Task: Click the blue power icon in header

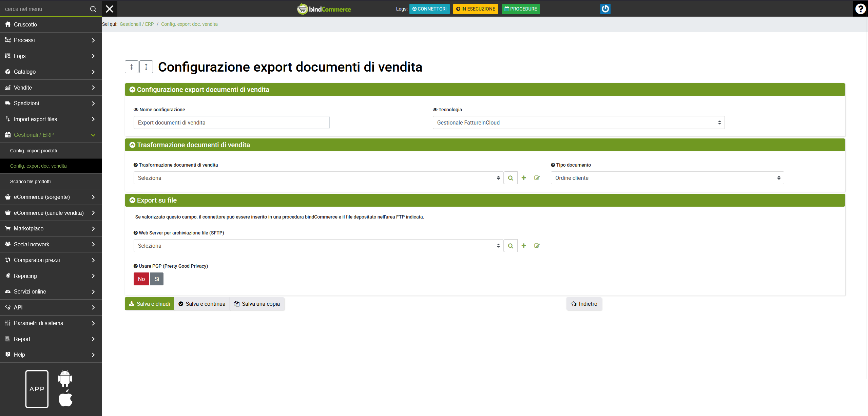Action: (605, 9)
